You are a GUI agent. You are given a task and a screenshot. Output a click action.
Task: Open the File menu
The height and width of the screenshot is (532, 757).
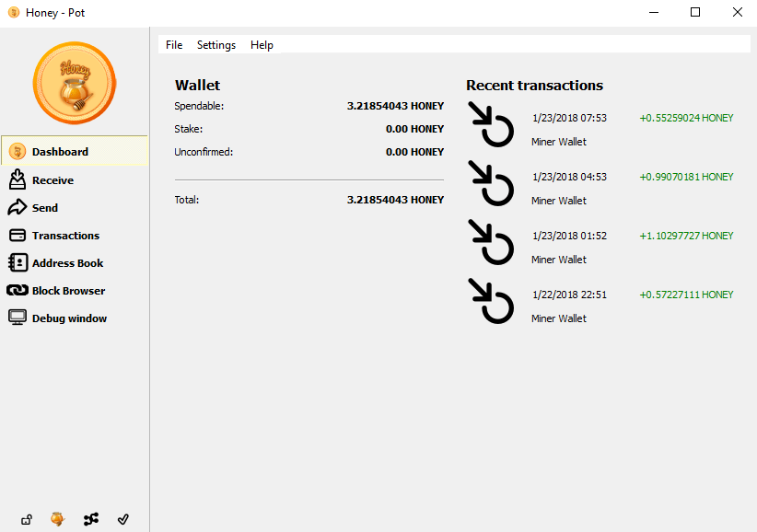174,45
